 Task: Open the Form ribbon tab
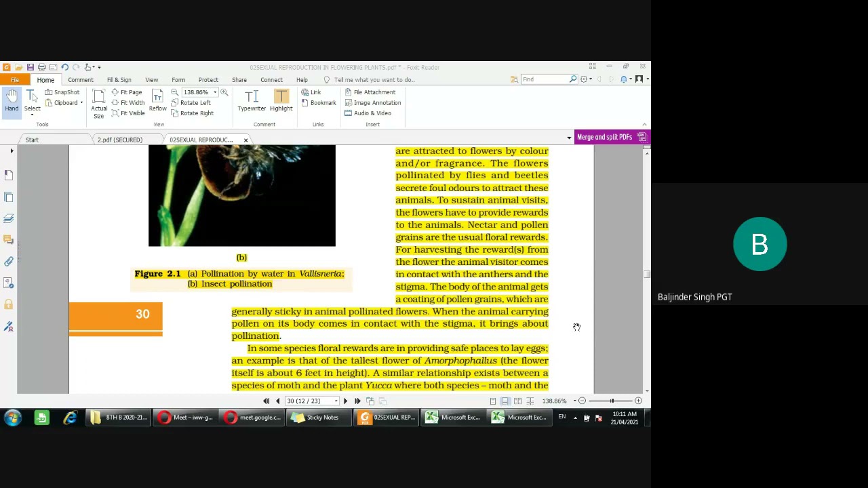178,80
